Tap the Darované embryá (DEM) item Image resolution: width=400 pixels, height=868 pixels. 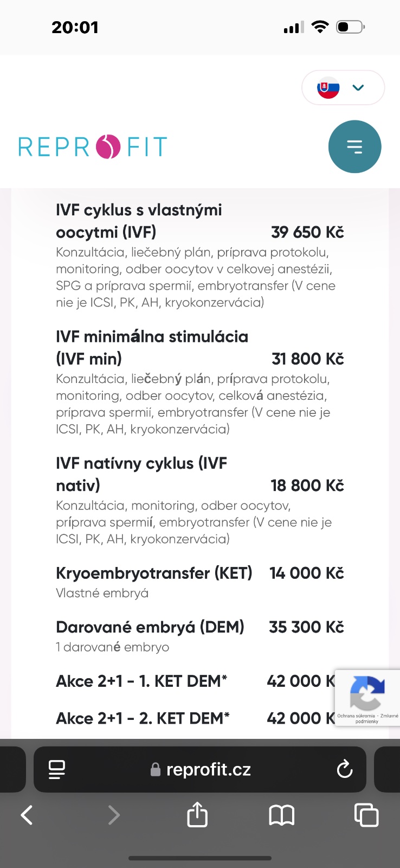pyautogui.click(x=150, y=627)
